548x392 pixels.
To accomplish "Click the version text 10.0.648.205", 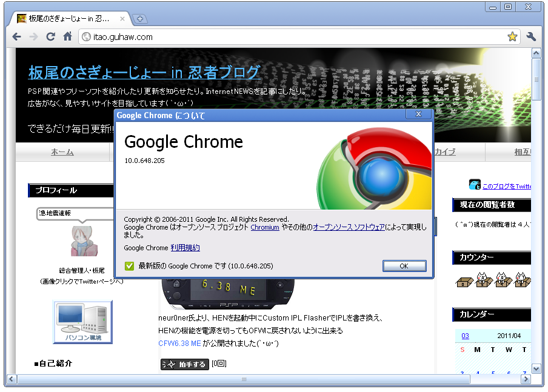I will 144,161.
